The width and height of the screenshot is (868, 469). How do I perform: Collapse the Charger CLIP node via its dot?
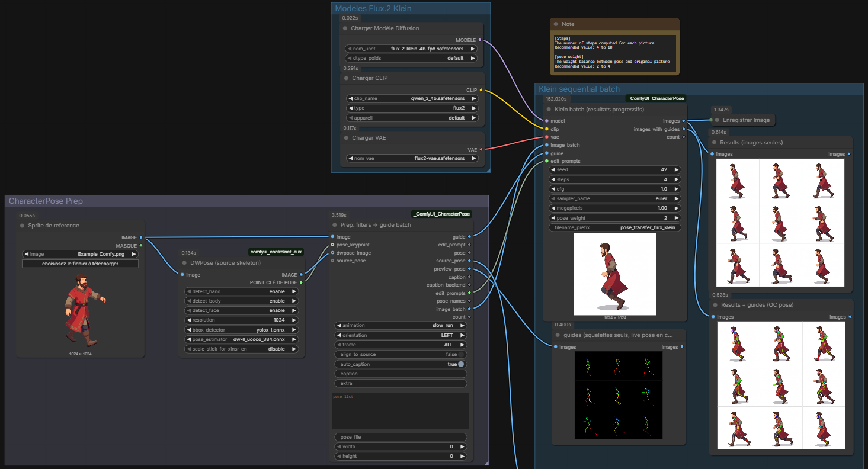tap(346, 78)
